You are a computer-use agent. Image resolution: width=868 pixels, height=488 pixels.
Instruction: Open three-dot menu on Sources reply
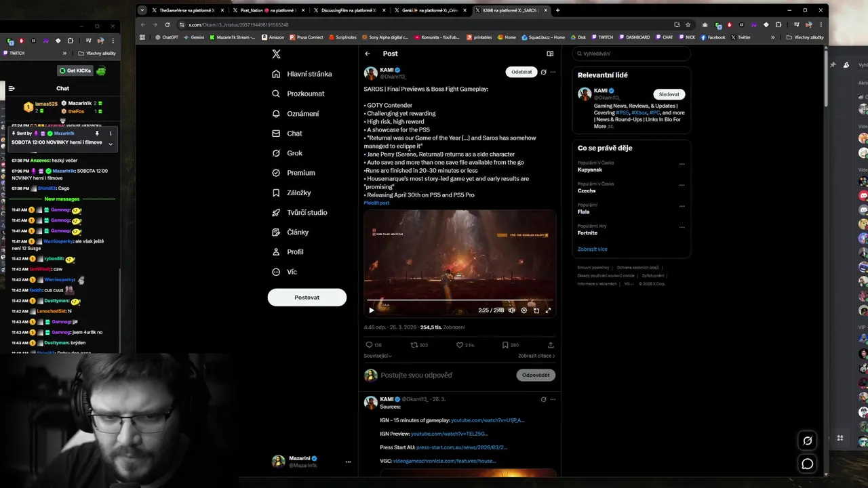pyautogui.click(x=553, y=399)
